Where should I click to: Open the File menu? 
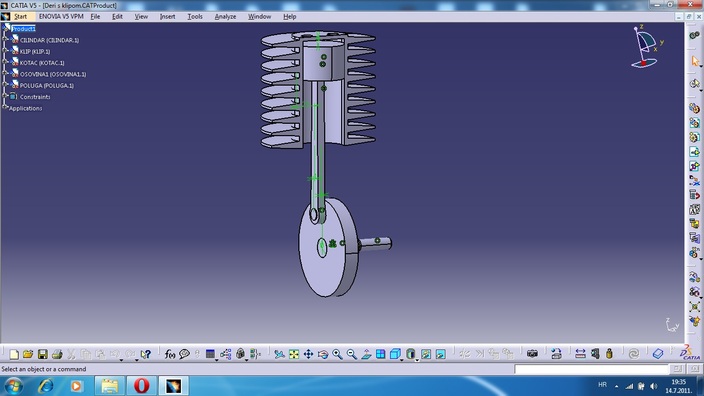point(95,17)
